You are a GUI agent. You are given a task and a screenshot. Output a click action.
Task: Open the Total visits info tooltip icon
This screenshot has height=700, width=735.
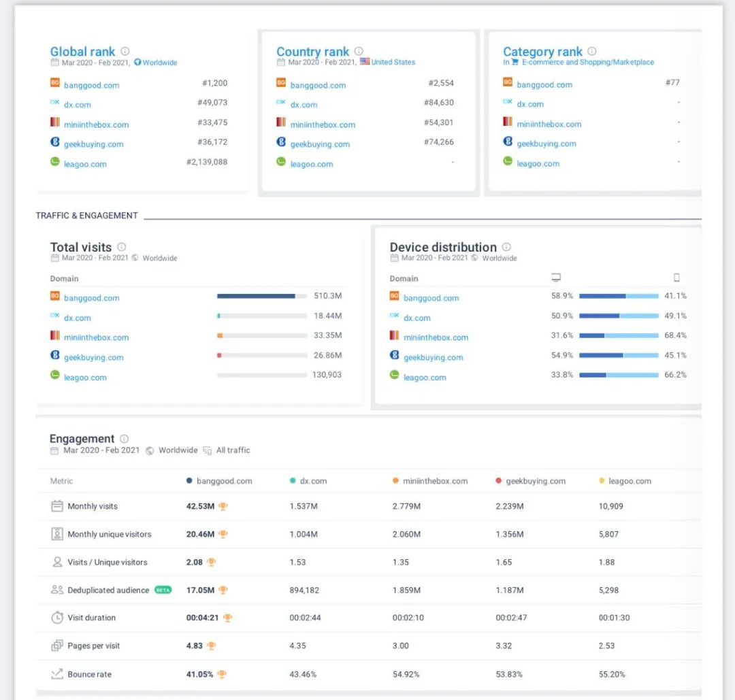coord(122,247)
